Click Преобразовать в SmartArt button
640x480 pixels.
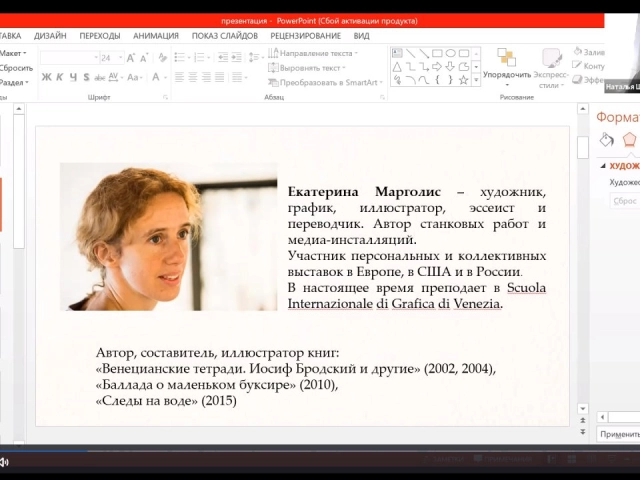pyautogui.click(x=327, y=83)
